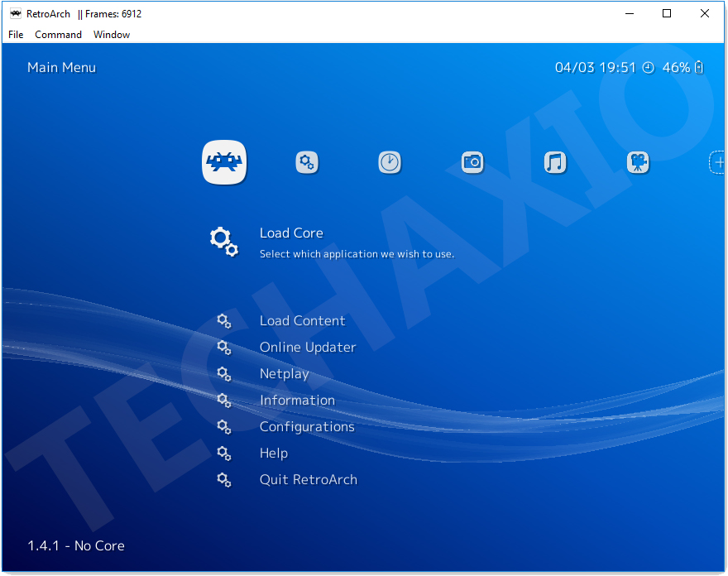Viewport: 728px width, 576px height.
Task: Open the History clock tab icon
Action: tap(390, 162)
